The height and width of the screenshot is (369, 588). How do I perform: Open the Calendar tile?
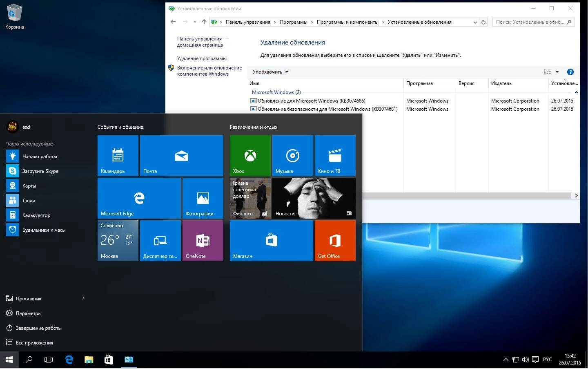coord(118,156)
